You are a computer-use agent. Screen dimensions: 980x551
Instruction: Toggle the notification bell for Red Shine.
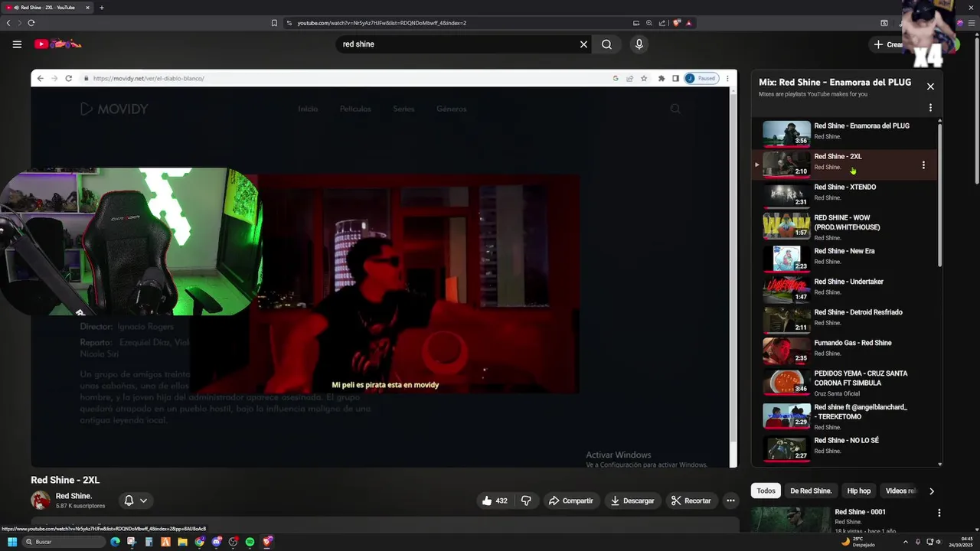click(x=129, y=500)
